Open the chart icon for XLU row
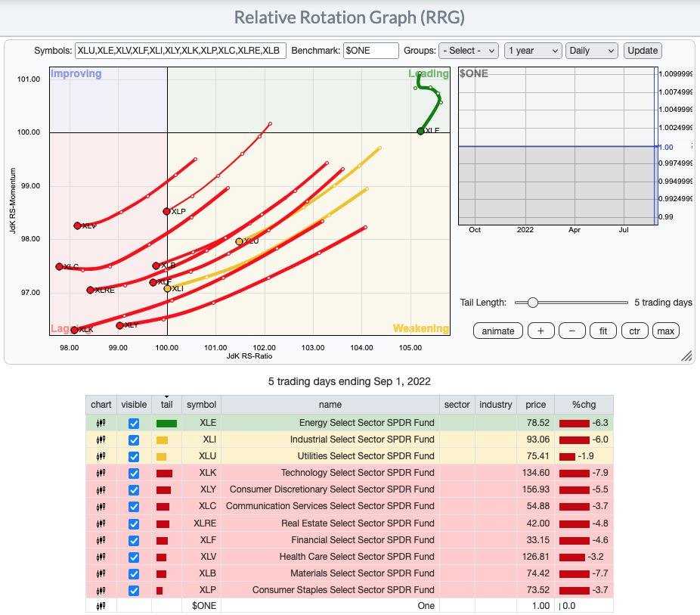The image size is (700, 615). pyautogui.click(x=101, y=456)
